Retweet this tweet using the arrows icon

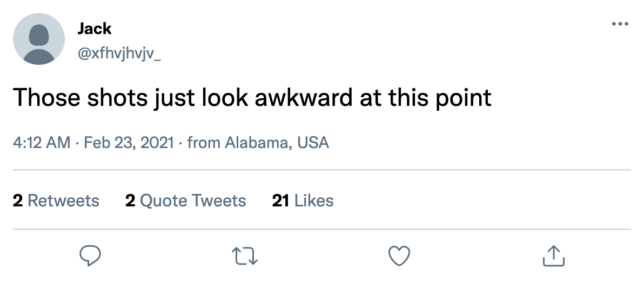point(245,256)
